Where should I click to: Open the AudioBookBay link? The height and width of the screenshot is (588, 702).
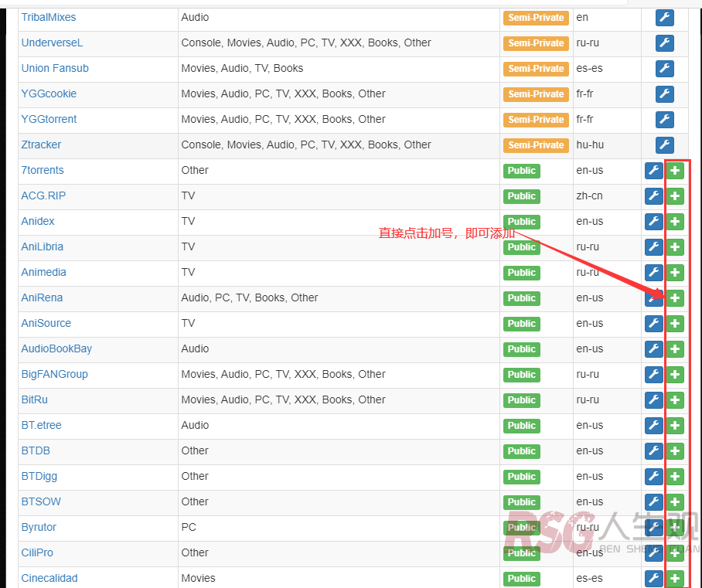[56, 349]
